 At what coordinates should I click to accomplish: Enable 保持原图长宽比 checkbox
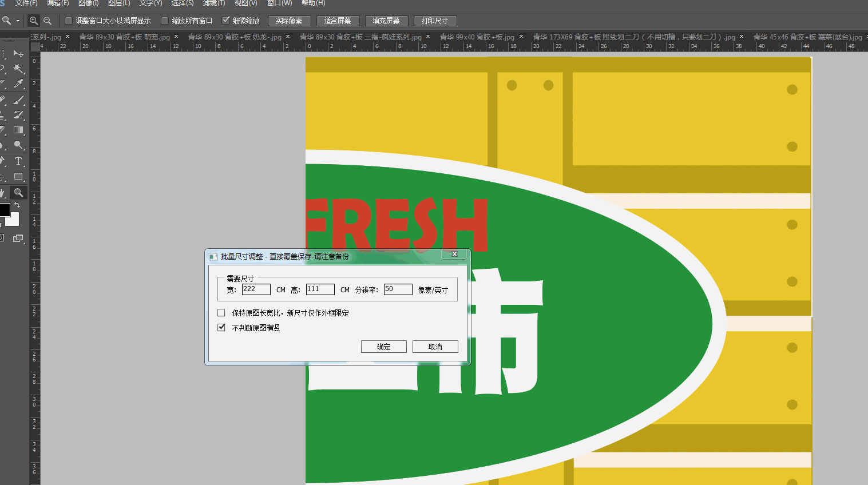pyautogui.click(x=221, y=313)
